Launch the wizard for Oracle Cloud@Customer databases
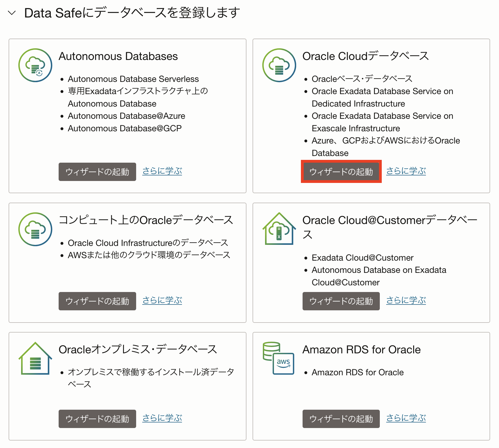The image size is (499, 448). [x=341, y=301]
